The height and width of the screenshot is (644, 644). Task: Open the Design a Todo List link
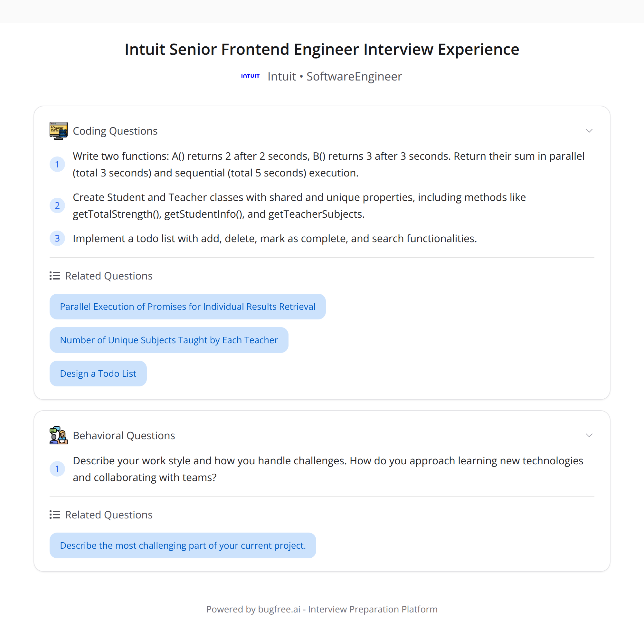98,374
